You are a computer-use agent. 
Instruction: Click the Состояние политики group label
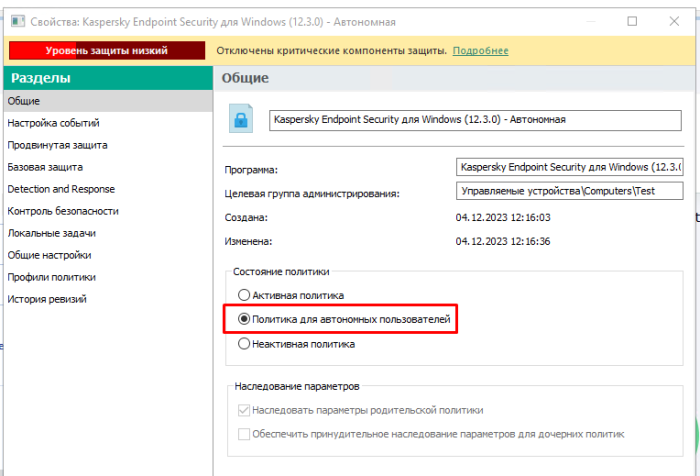pyautogui.click(x=281, y=271)
